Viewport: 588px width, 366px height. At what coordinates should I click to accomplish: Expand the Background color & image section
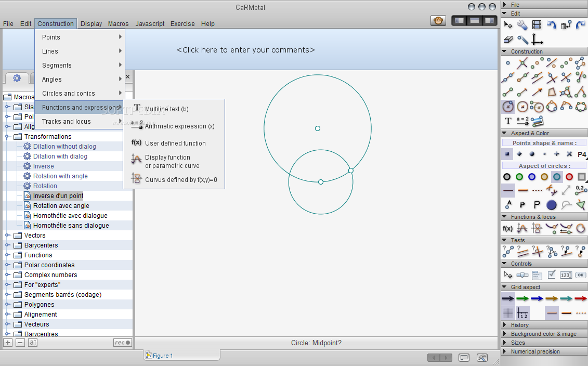[544, 334]
